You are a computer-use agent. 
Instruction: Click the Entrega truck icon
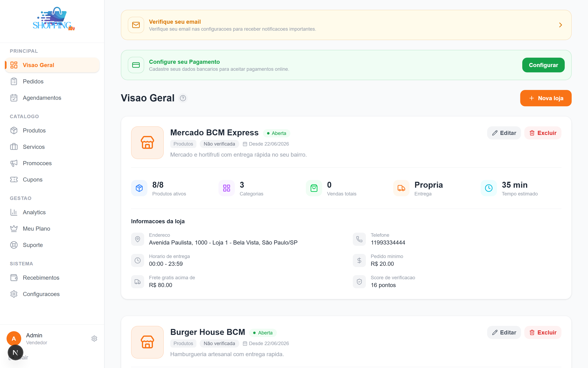click(x=401, y=188)
